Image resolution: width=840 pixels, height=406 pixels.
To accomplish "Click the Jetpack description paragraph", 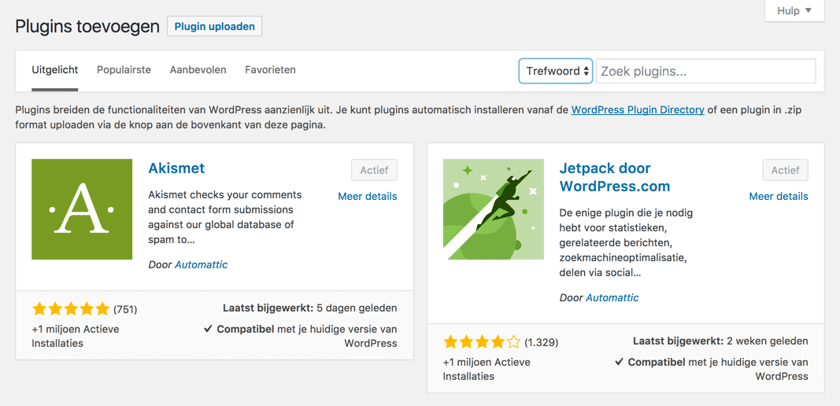I will pos(626,243).
